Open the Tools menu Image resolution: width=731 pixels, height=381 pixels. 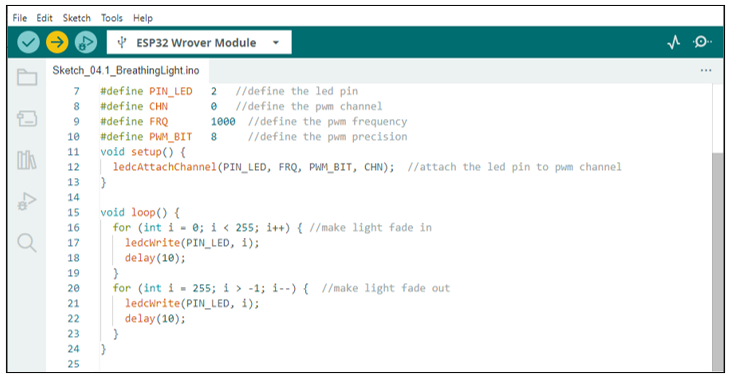112,18
